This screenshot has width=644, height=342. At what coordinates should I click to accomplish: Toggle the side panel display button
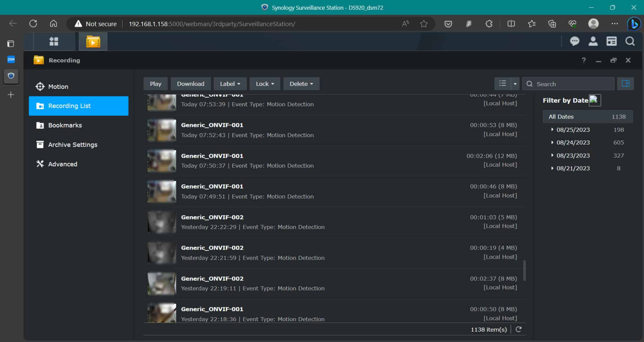pos(625,84)
